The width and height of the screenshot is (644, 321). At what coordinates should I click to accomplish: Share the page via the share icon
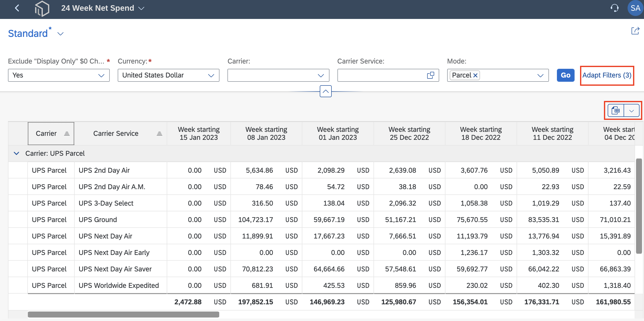pyautogui.click(x=635, y=31)
